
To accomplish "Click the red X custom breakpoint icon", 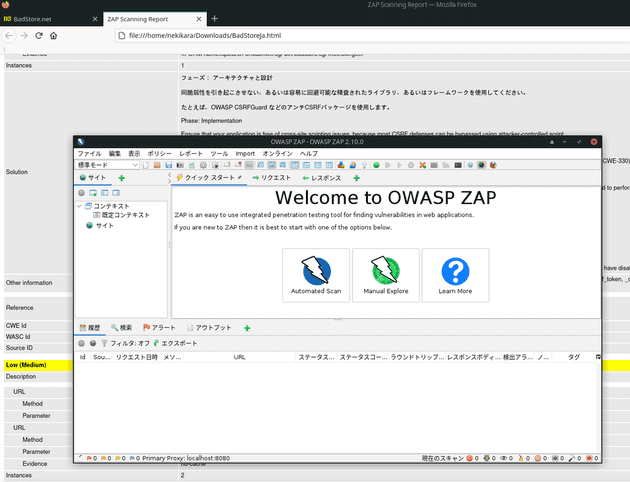I will [x=422, y=165].
